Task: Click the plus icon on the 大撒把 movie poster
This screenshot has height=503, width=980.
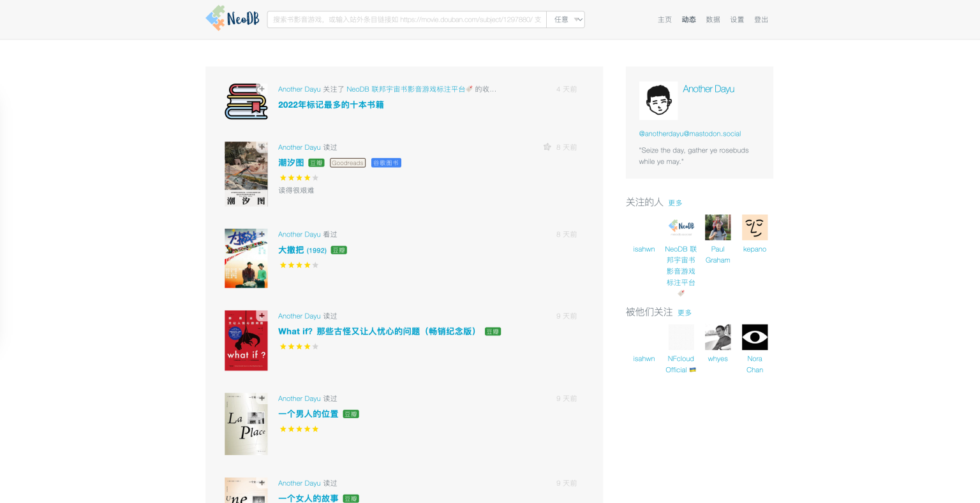Action: pyautogui.click(x=262, y=233)
